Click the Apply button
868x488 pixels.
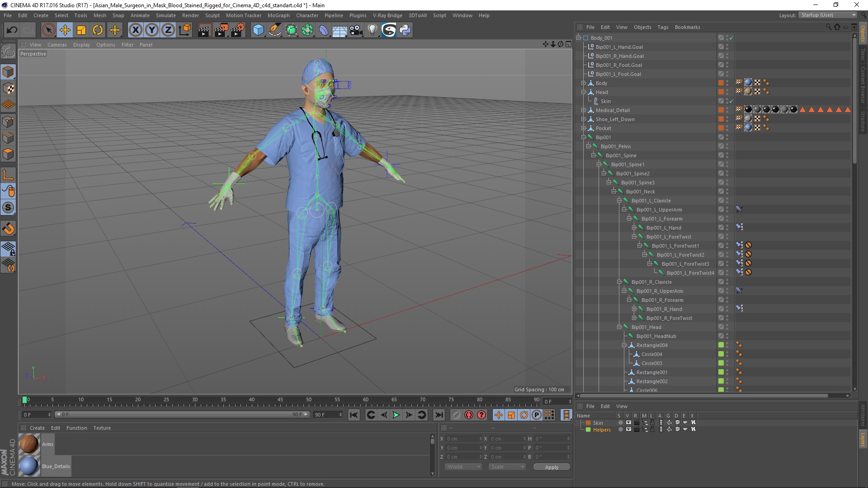coord(552,467)
